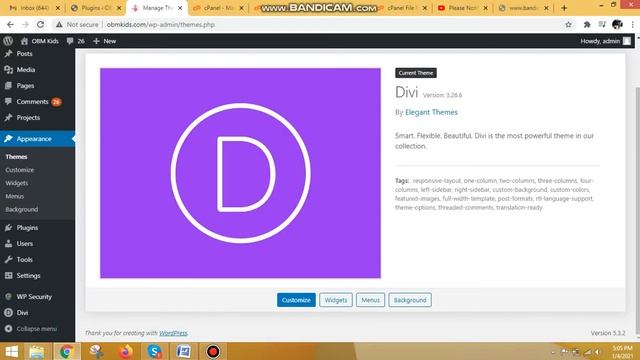Open Elegant Themes author link
Screen dimensions: 640x360
click(431, 112)
